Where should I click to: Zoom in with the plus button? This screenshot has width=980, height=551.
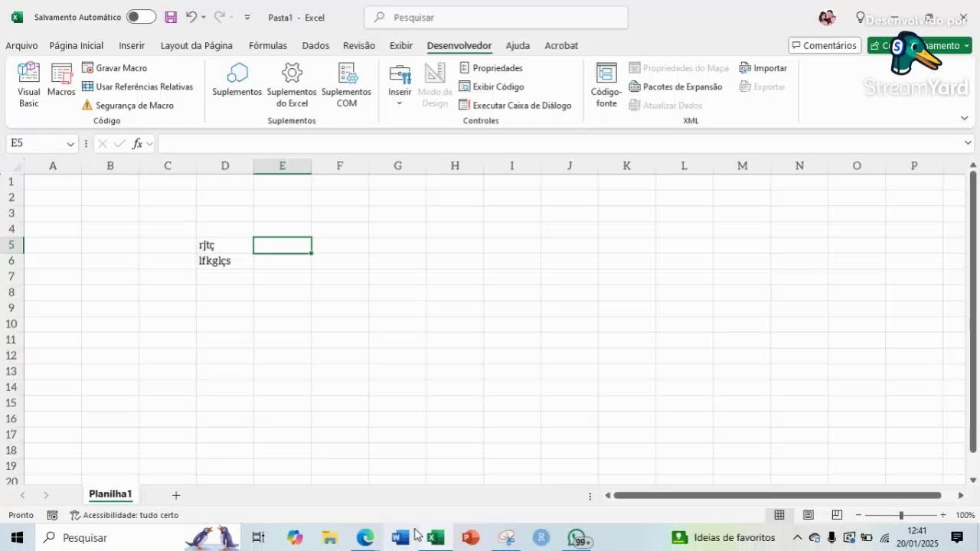click(x=942, y=515)
